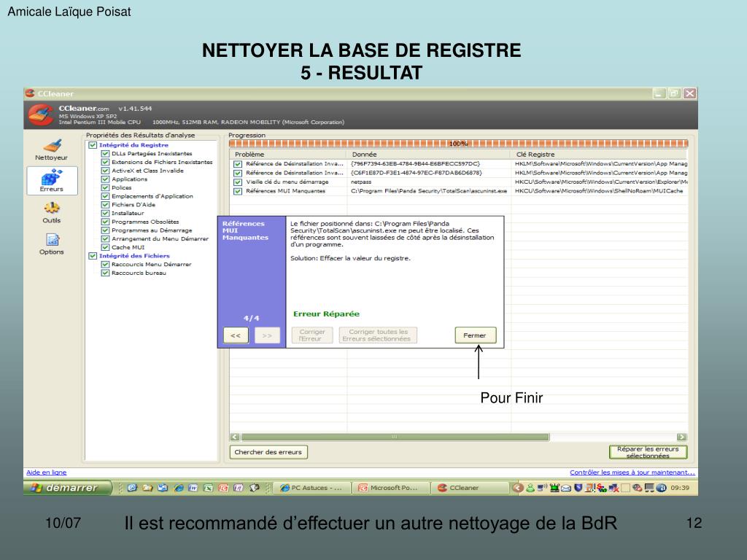Click the démarrer Start button
Viewport: 747px width, 560px height.
[x=67, y=488]
